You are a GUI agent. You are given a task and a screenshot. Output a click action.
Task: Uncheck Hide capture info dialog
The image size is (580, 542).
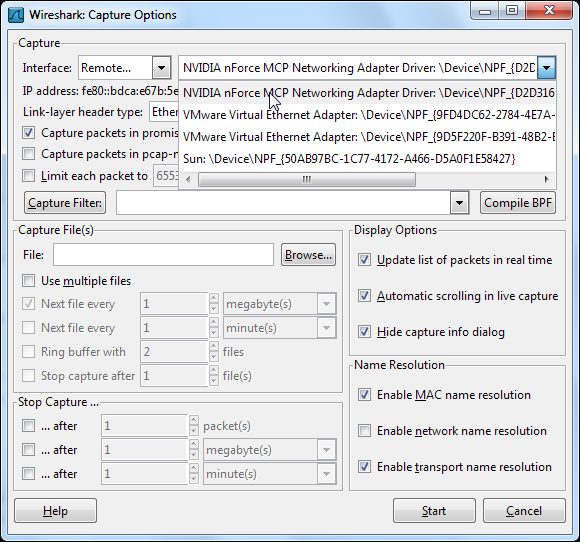click(364, 332)
